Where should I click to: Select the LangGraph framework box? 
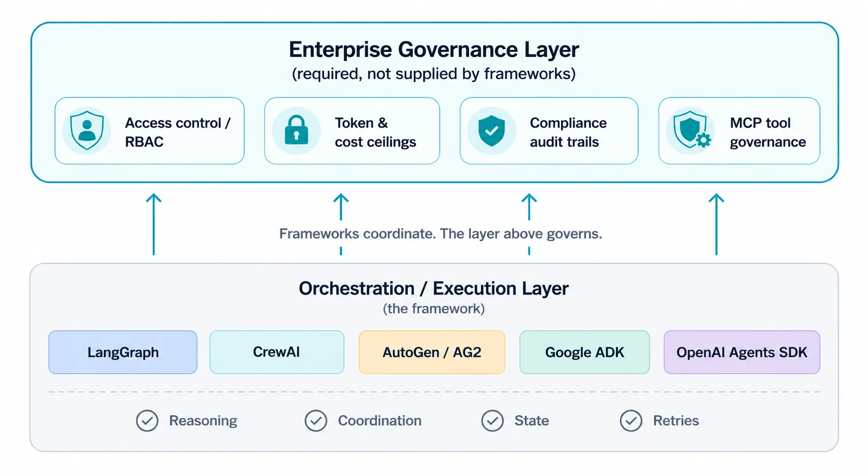[123, 352]
